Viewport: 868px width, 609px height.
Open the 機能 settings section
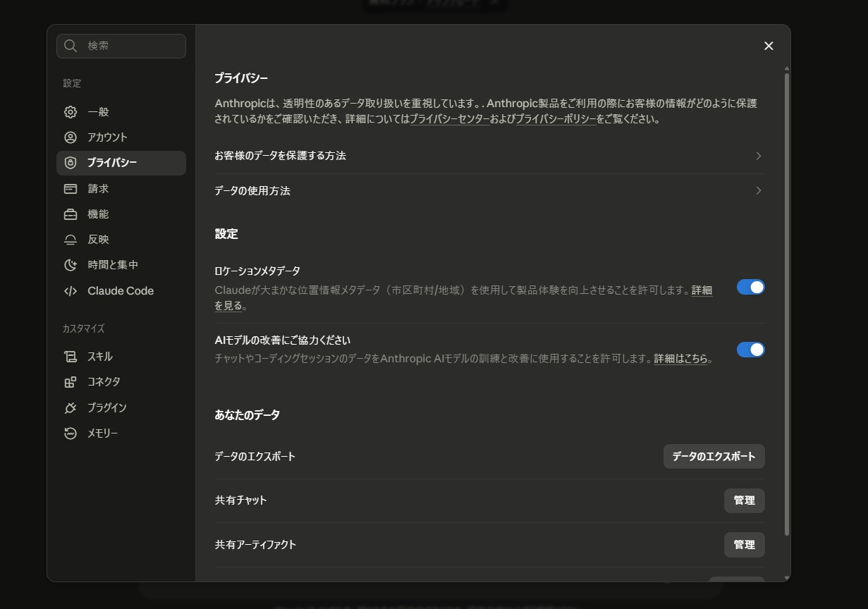(x=121, y=214)
